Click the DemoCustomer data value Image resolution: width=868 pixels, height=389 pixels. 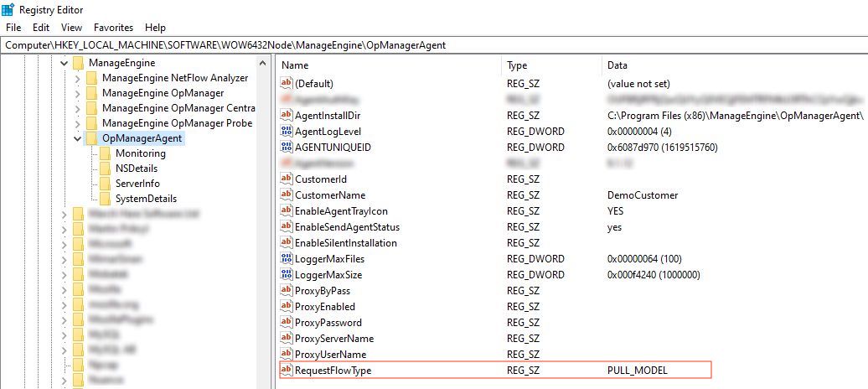point(642,195)
